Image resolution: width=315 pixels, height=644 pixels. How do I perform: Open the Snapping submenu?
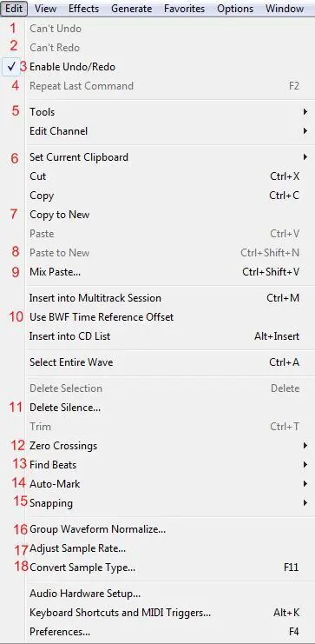pos(168,502)
